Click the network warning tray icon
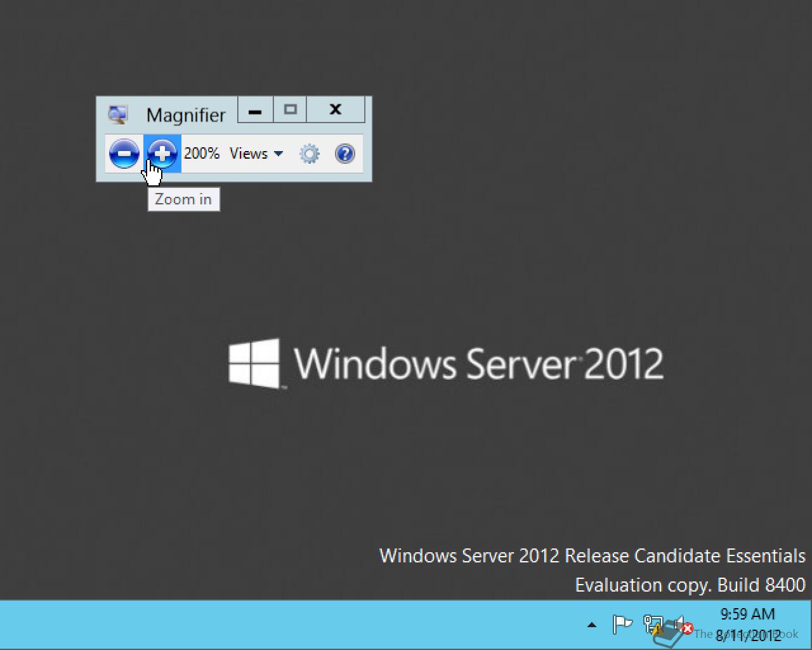812x650 pixels. 653,625
